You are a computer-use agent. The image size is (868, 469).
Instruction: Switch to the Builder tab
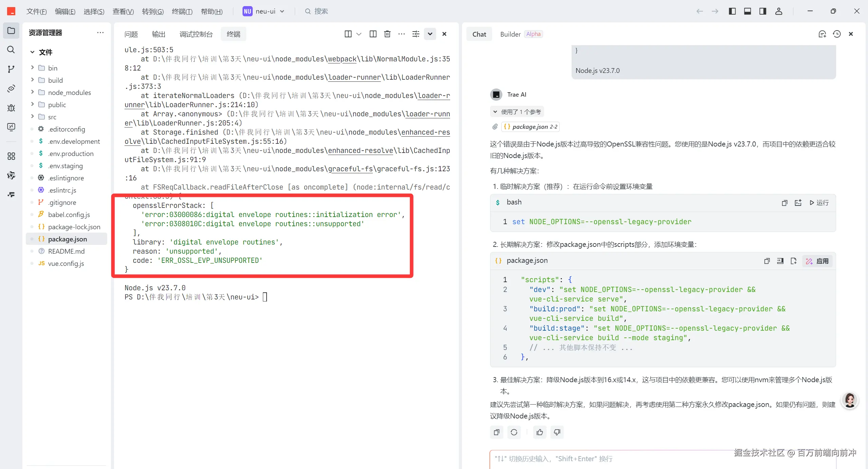pyautogui.click(x=510, y=34)
